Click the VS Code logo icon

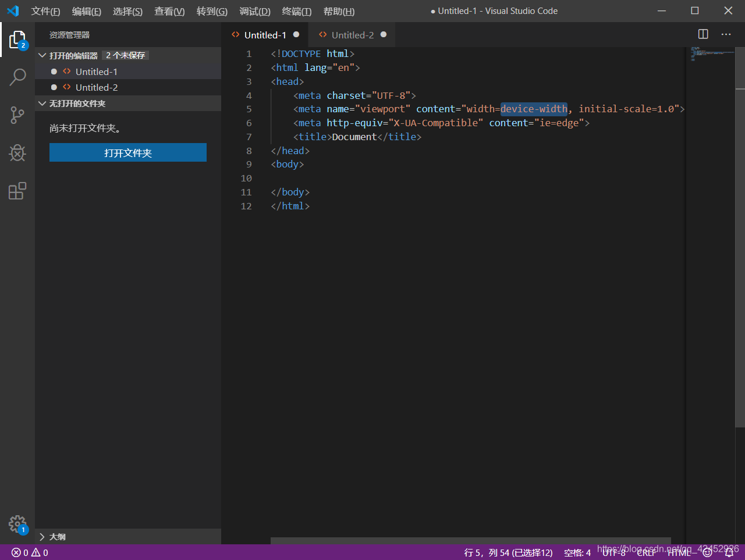click(13, 11)
